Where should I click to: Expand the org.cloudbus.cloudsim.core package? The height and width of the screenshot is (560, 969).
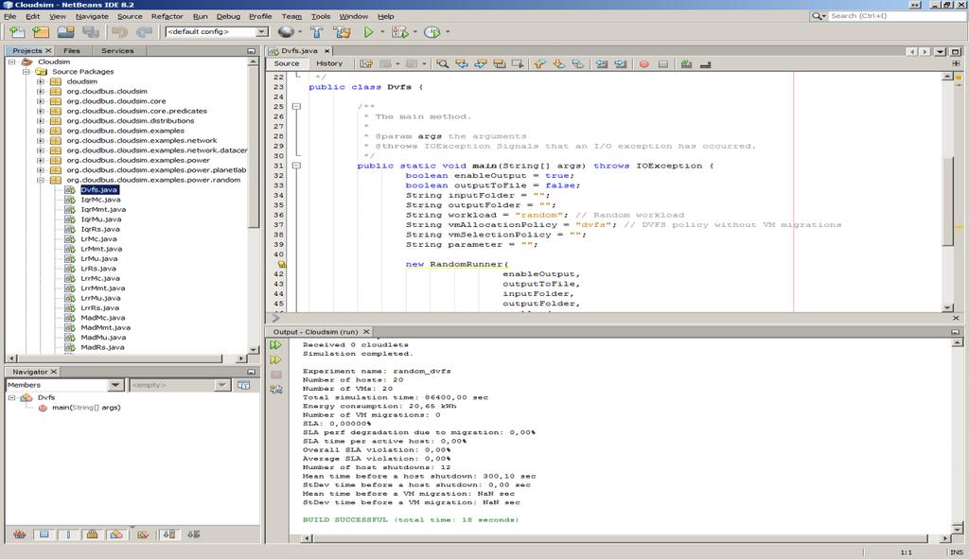(x=41, y=101)
